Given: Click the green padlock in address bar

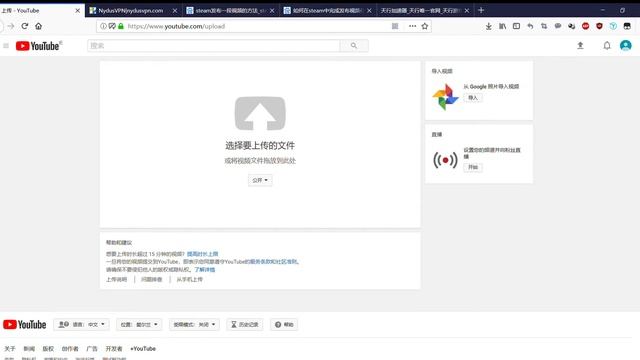Looking at the screenshot, I should click(121, 26).
